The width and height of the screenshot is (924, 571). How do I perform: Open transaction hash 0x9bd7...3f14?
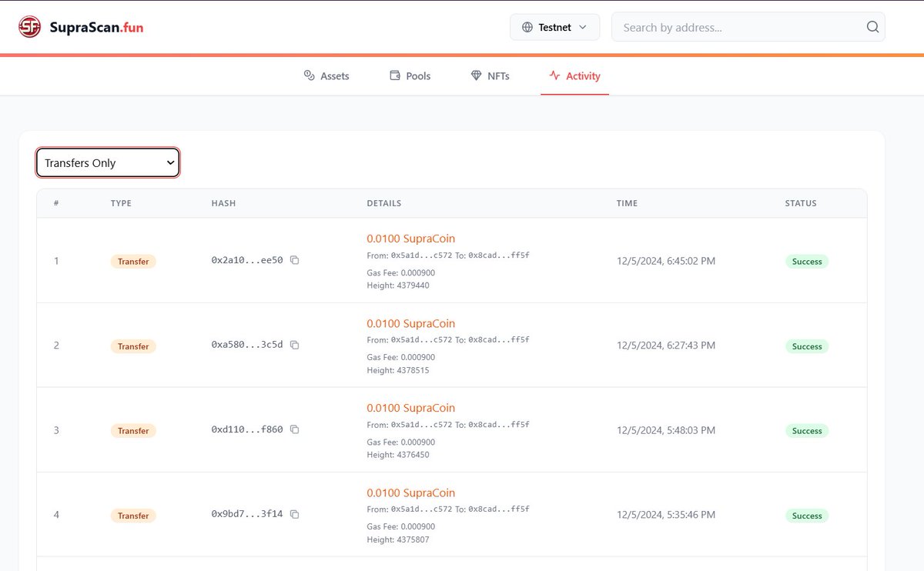pos(247,515)
